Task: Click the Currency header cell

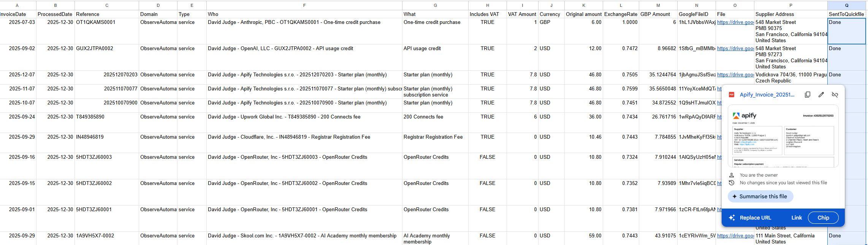Action: click(x=551, y=14)
